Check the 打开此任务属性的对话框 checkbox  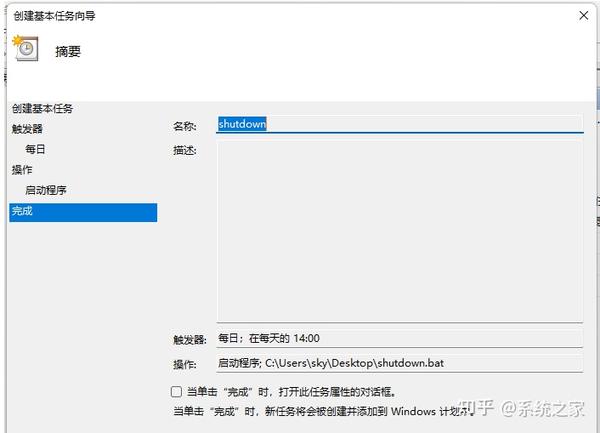176,391
